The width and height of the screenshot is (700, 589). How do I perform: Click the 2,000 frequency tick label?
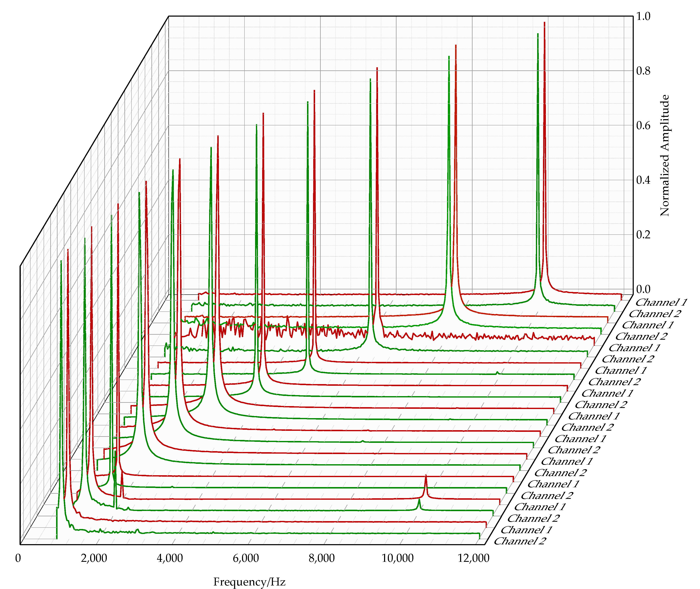coord(94,558)
